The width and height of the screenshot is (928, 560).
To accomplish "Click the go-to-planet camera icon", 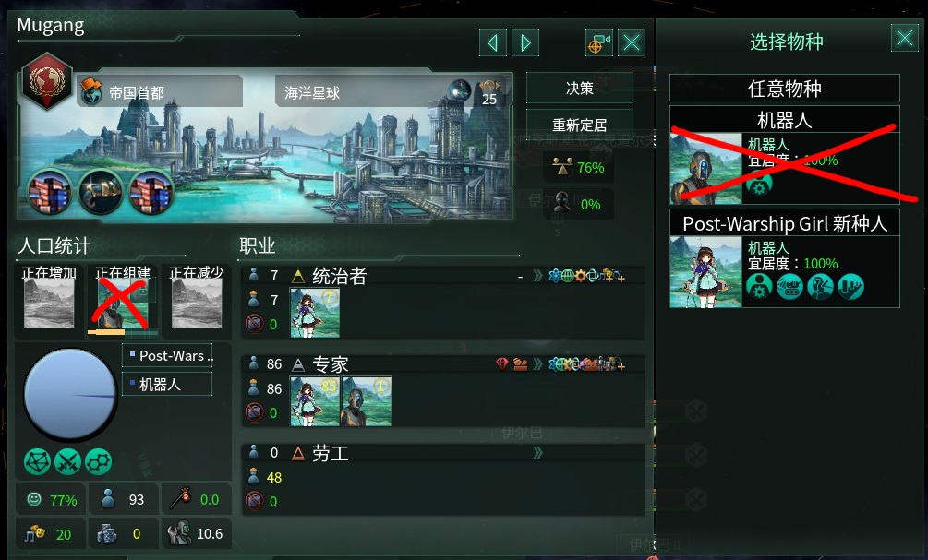I will pyautogui.click(x=598, y=42).
